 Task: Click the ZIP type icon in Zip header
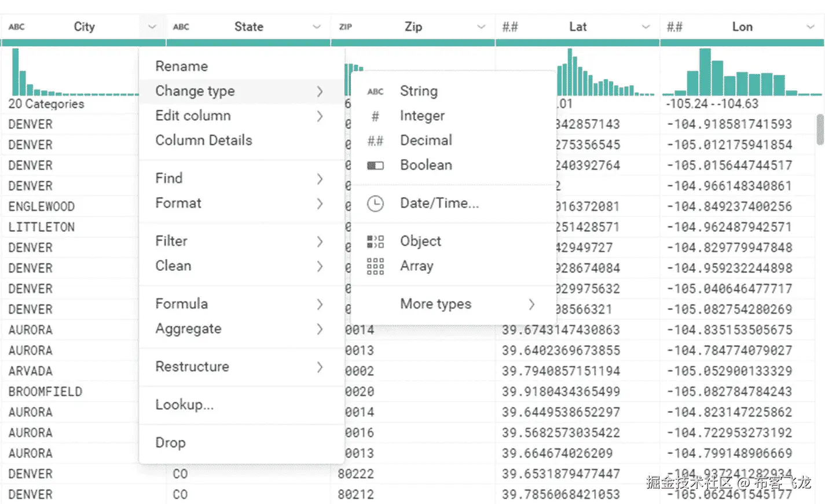point(346,27)
